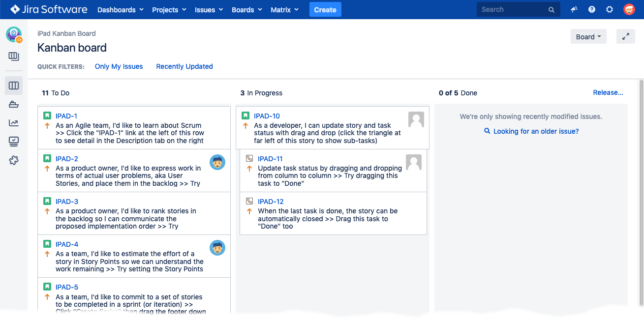
Task: Open the Help question mark icon
Action: [592, 9]
